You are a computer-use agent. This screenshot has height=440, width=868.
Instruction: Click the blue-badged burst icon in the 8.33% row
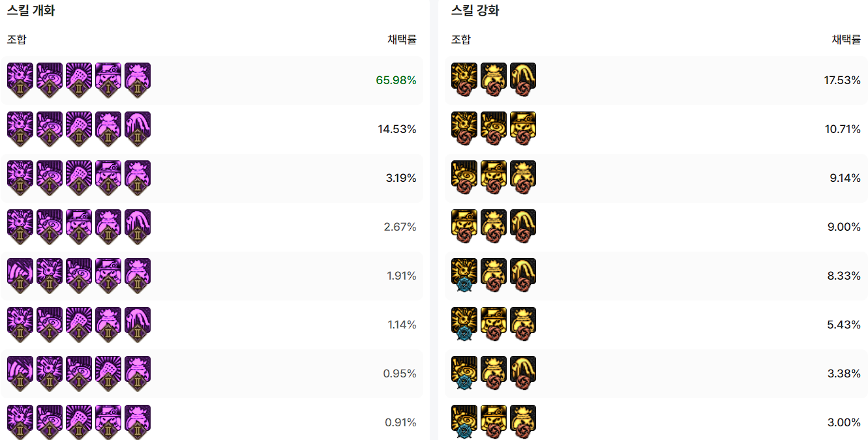point(464,276)
